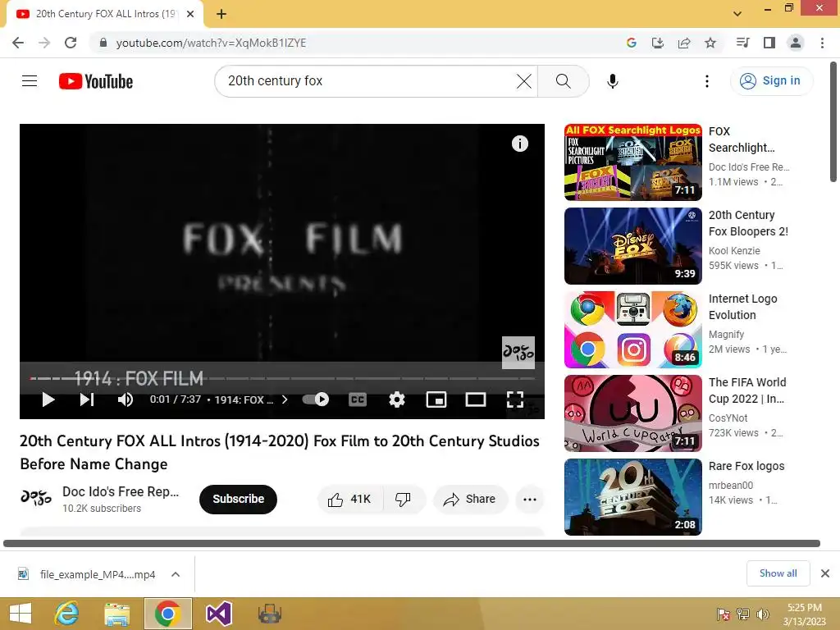The image size is (840, 630).
Task: Open Chrome three-dot menu
Action: tap(822, 43)
